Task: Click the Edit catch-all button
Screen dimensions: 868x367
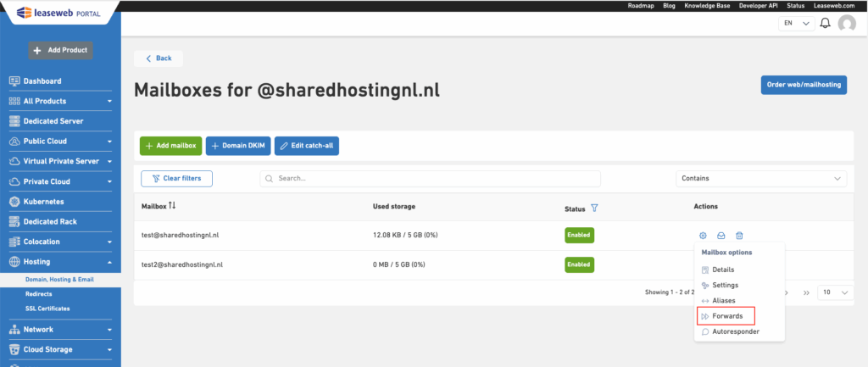Action: click(307, 146)
